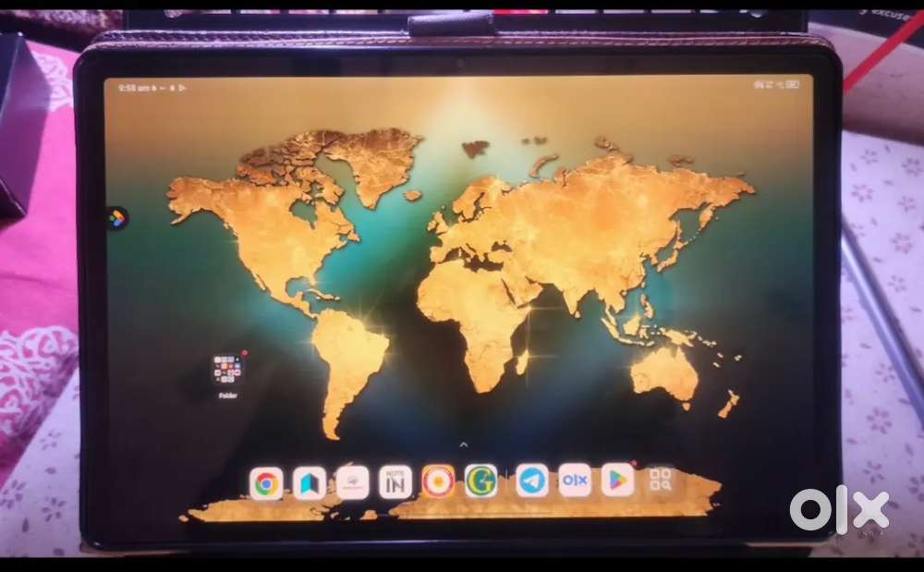Open the app finder grid icon
This screenshot has height=572, width=924.
pyautogui.click(x=660, y=480)
